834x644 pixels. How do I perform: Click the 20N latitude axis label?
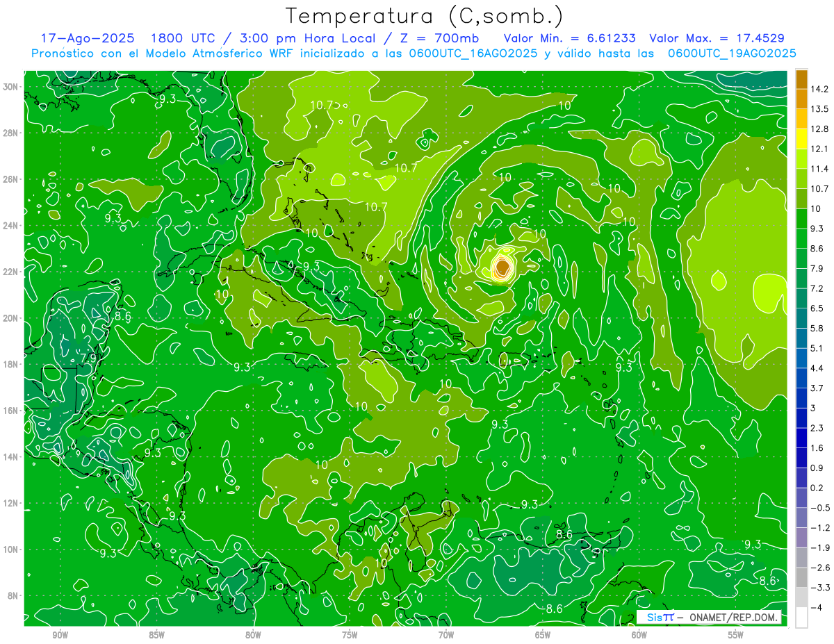pos(11,318)
